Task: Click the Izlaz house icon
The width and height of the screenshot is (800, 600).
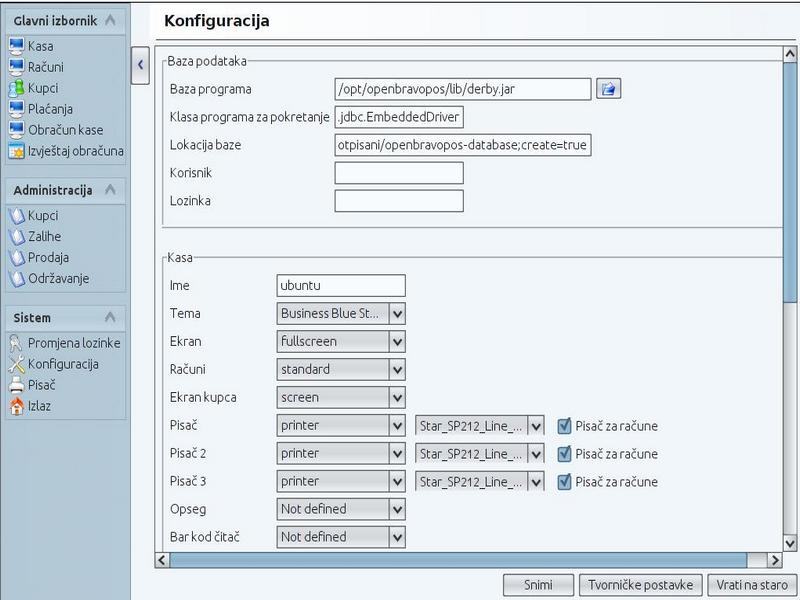Action: pyautogui.click(x=16, y=406)
